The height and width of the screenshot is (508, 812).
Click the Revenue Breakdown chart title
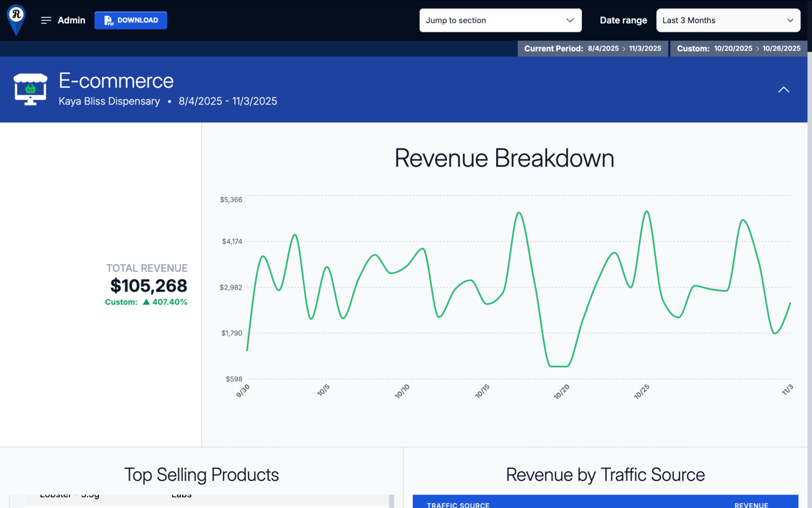[504, 158]
